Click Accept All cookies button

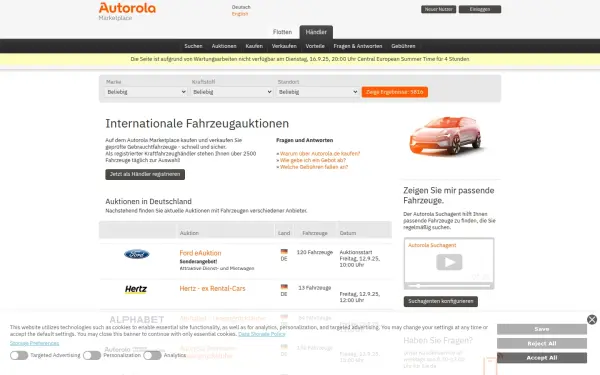[x=542, y=358]
